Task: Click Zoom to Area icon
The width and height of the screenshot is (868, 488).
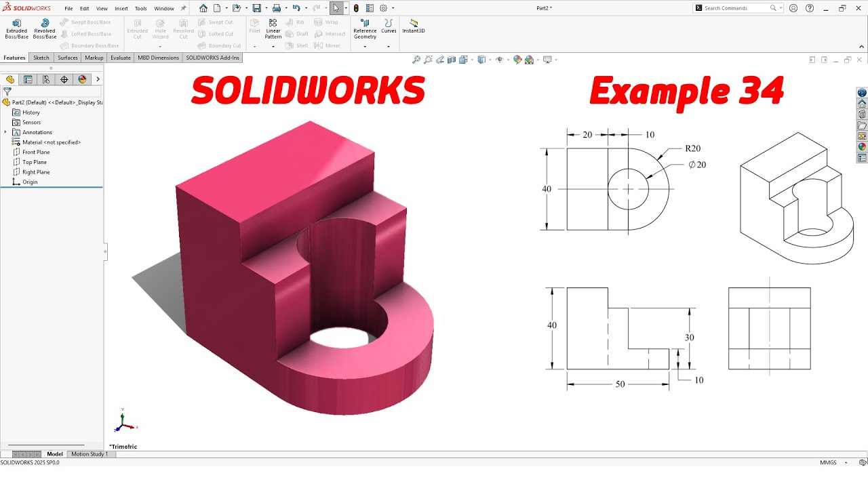Action: [x=428, y=60]
